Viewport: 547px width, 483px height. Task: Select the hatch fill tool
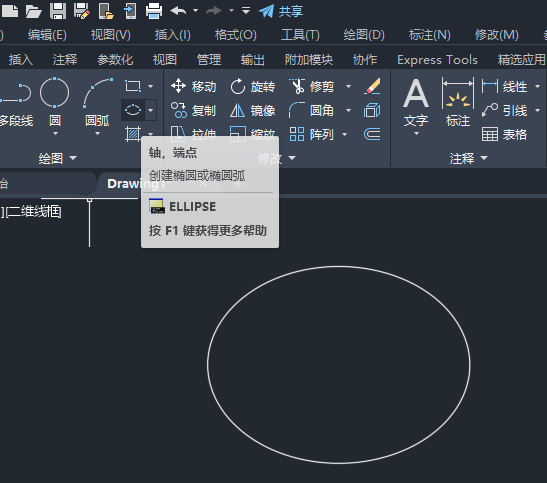[133, 134]
